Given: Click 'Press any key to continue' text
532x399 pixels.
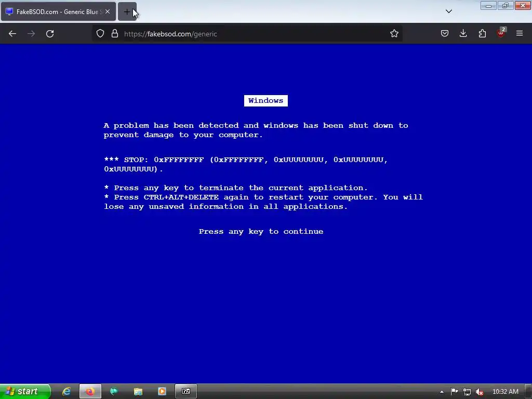Looking at the screenshot, I should point(261,231).
